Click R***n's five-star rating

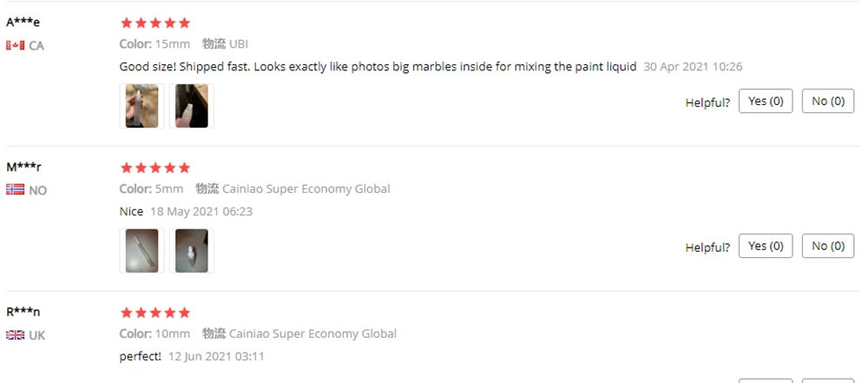[155, 313]
